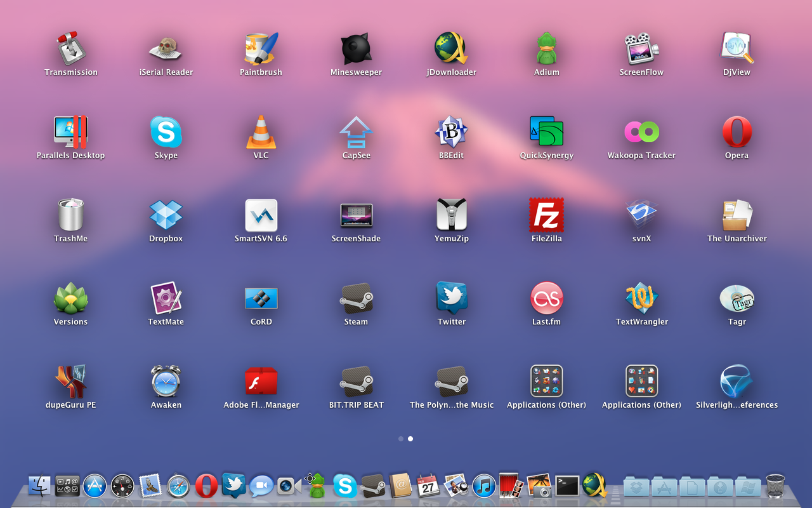Launch iSerial Reader app
This screenshot has height=508, width=812.
coord(166,49)
